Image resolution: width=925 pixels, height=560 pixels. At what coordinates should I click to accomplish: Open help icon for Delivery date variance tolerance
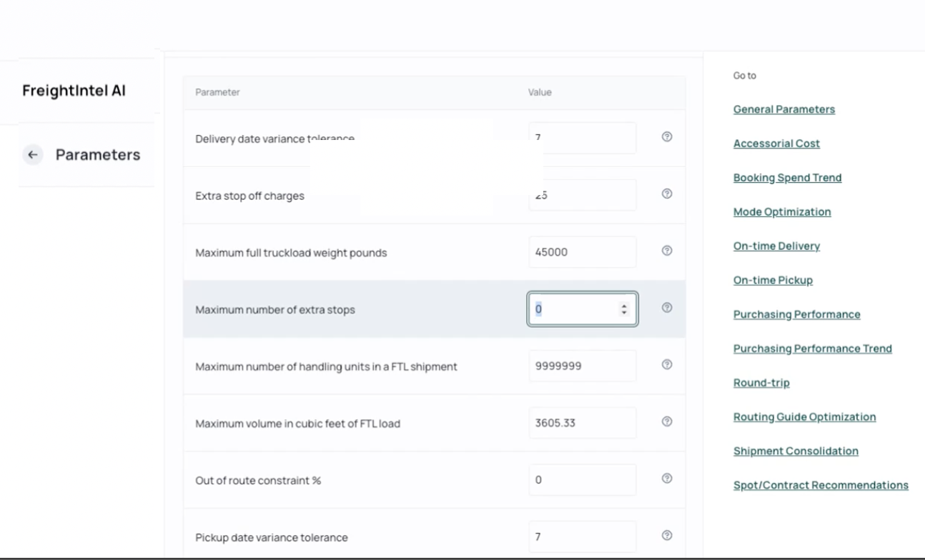(667, 137)
